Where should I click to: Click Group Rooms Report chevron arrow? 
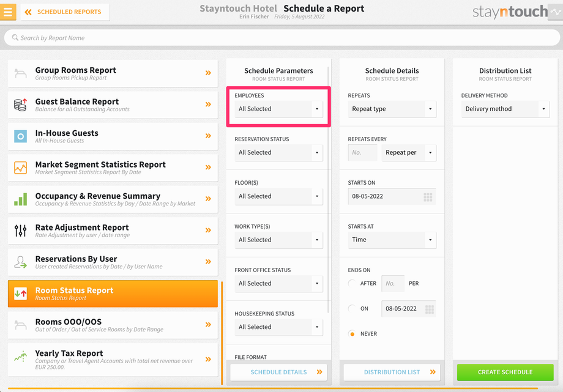(x=208, y=73)
